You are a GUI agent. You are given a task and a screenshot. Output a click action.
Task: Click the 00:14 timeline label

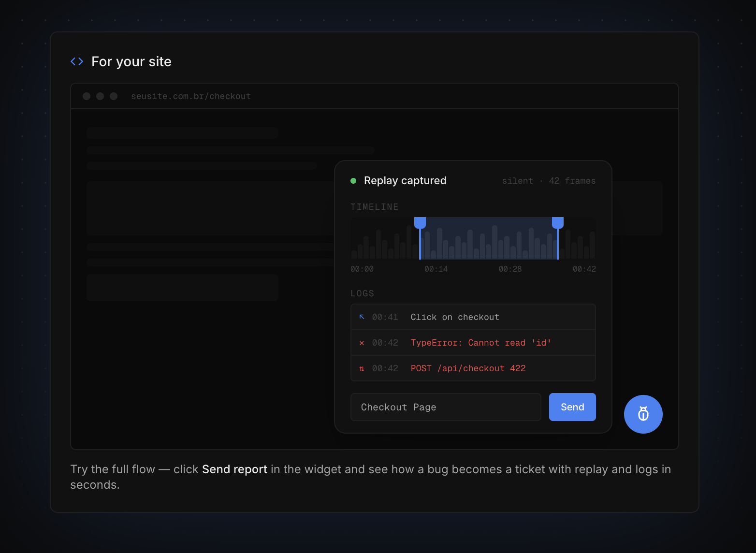(x=436, y=269)
